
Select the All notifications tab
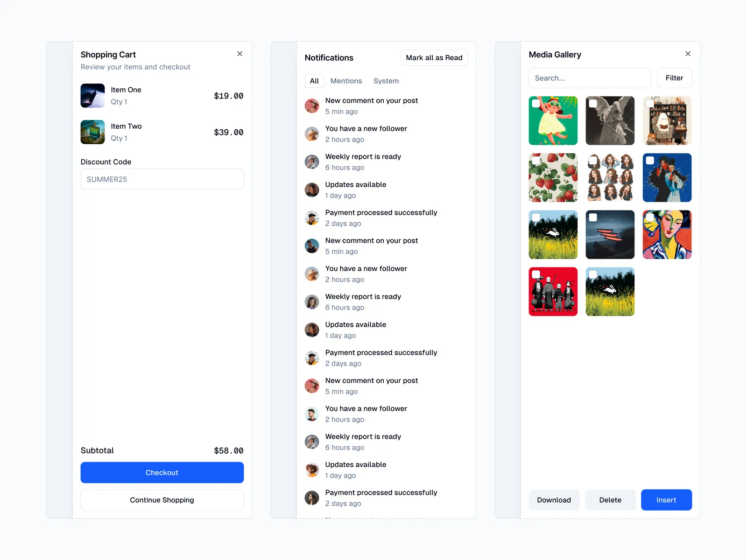(314, 81)
